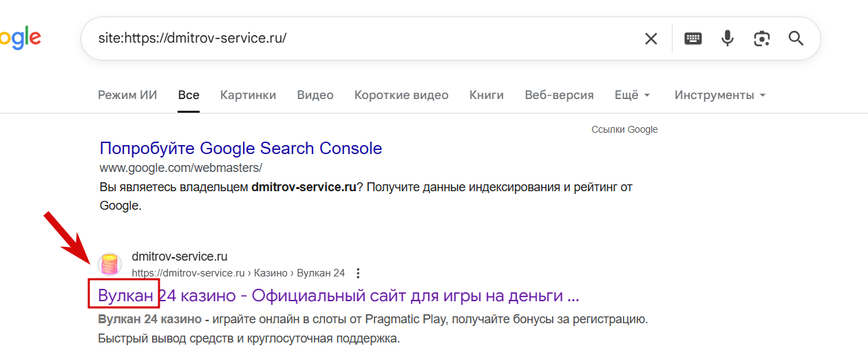
Task: Open the Инструменты dropdown
Action: pyautogui.click(x=720, y=95)
